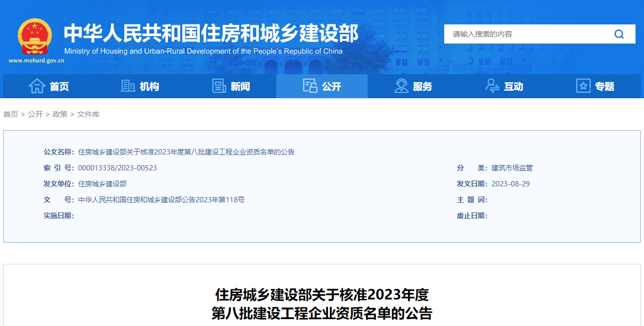Viewport: 644px width, 326px height.
Task: Click the ministry title 中华人民共和国住房和城乡建设部
Action: pos(211,33)
